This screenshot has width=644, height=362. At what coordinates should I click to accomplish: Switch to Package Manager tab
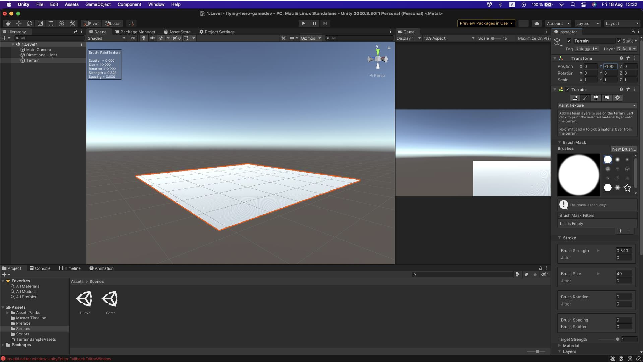click(x=135, y=32)
